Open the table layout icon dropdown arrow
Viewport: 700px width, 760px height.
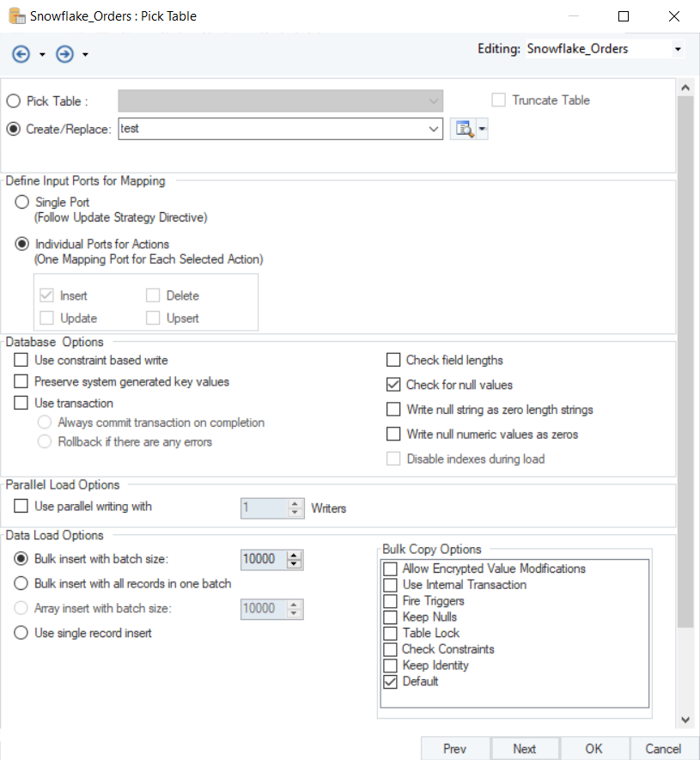coord(482,129)
